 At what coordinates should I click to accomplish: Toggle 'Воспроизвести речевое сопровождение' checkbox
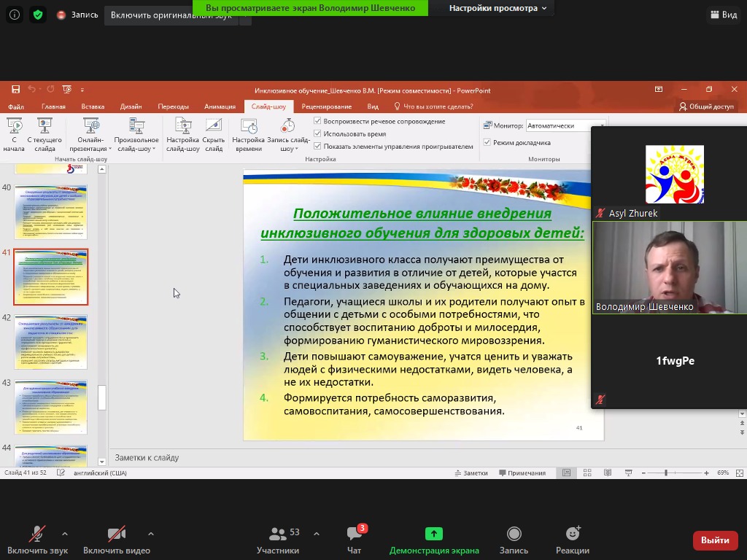coord(317,121)
